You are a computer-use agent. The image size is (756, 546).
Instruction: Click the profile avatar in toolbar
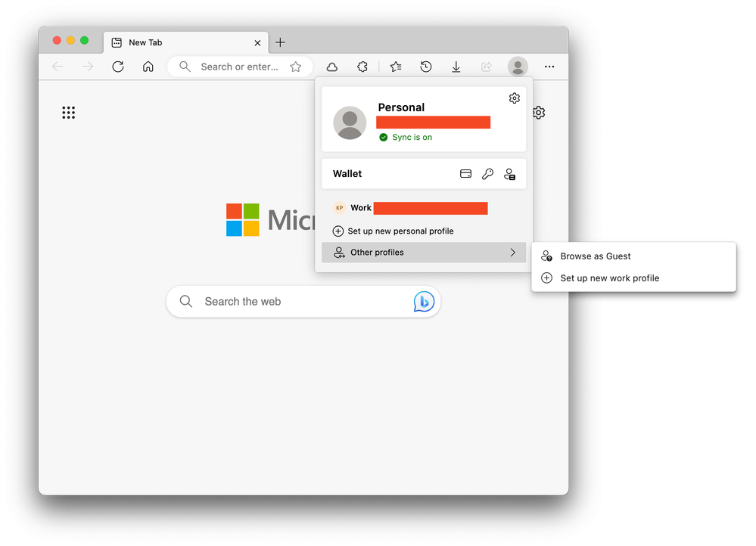click(x=518, y=67)
